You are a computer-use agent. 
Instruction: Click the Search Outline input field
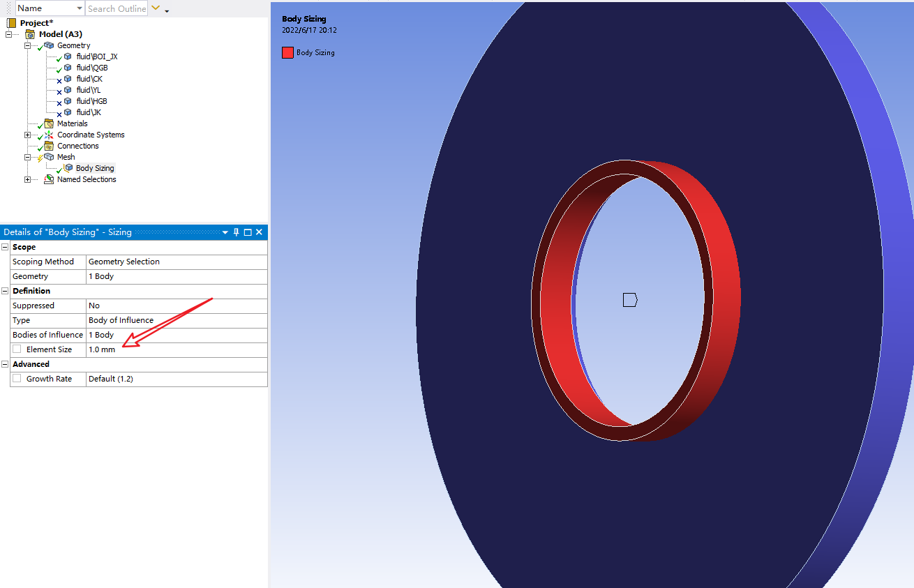117,8
